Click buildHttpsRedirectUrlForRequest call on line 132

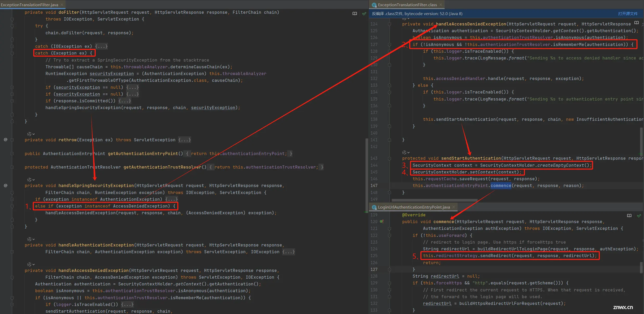coord(498,303)
